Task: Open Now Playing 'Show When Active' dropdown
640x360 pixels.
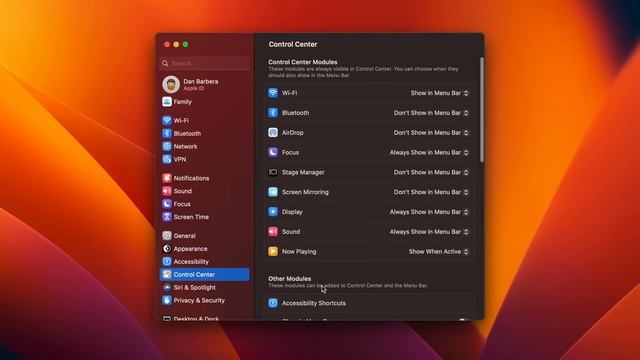Action: 439,251
